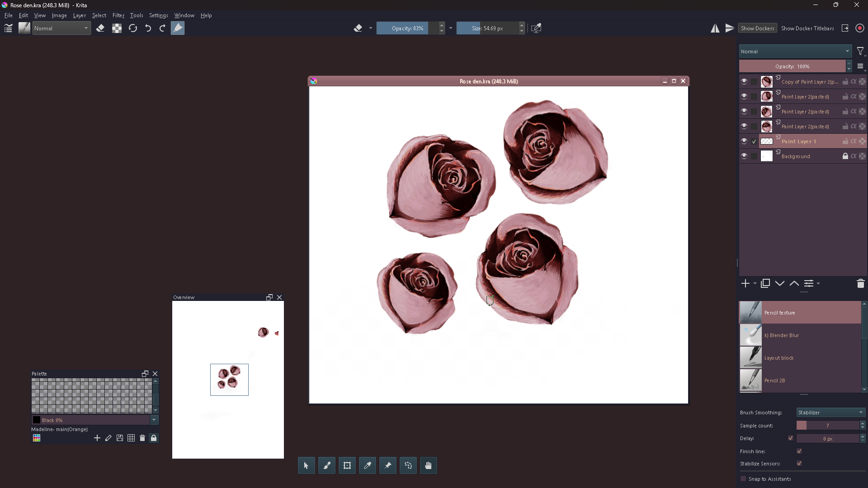Open the Brush Smoothing Stabilizer dropdown
This screenshot has width=868, height=488.
point(830,412)
